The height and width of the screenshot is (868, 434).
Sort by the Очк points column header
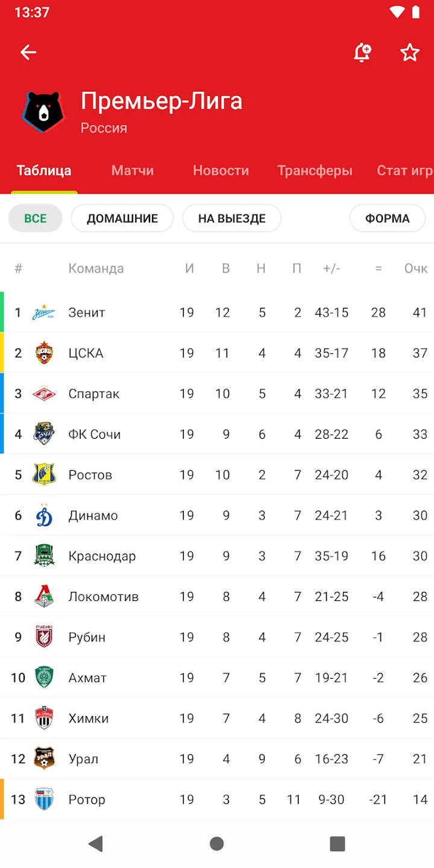pyautogui.click(x=415, y=268)
